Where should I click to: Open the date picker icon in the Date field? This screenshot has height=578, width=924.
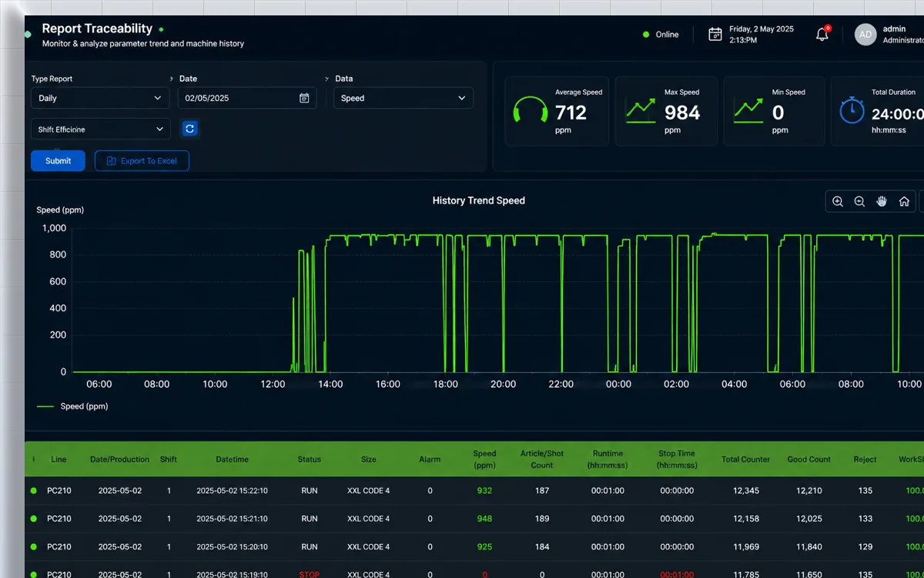coord(304,98)
